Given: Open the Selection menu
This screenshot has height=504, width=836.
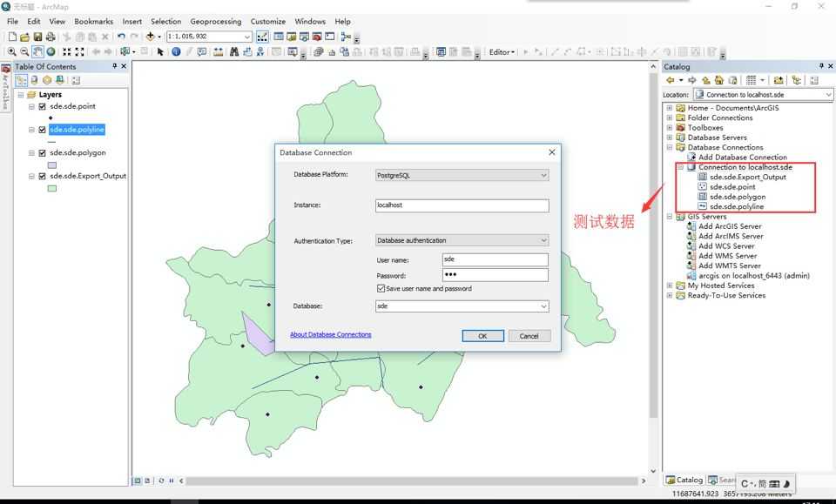Looking at the screenshot, I should click(x=165, y=21).
